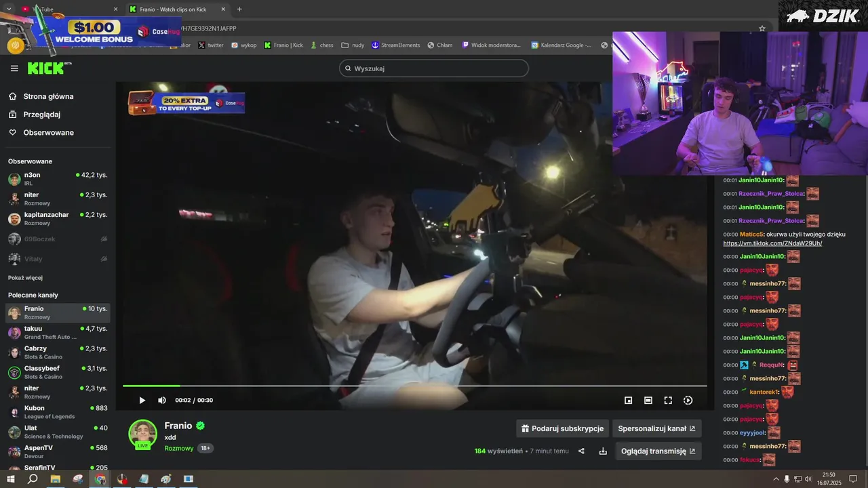Share the clip via share icon
Image resolution: width=868 pixels, height=488 pixels.
(581, 451)
